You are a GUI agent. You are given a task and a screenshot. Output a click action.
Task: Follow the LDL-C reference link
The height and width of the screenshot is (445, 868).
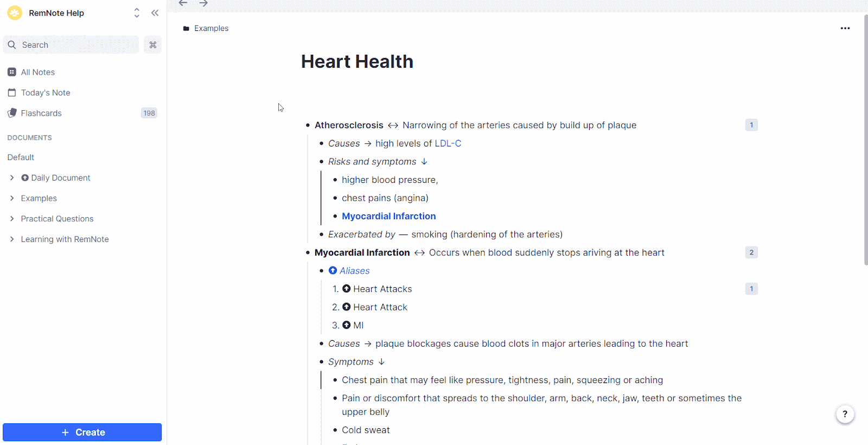coord(448,143)
